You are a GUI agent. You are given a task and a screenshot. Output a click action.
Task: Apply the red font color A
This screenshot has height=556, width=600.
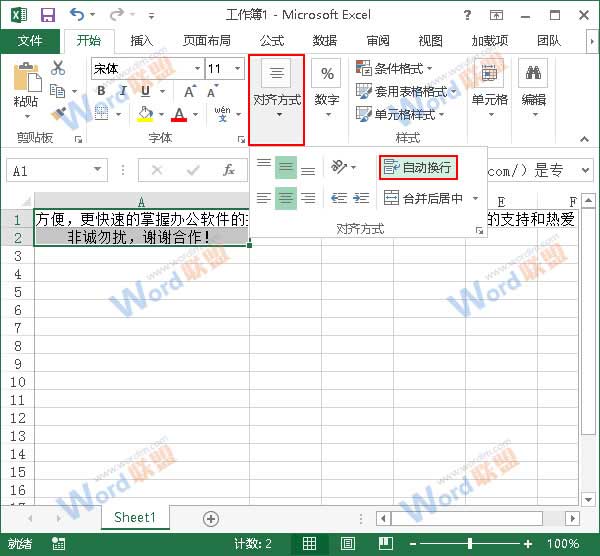179,114
